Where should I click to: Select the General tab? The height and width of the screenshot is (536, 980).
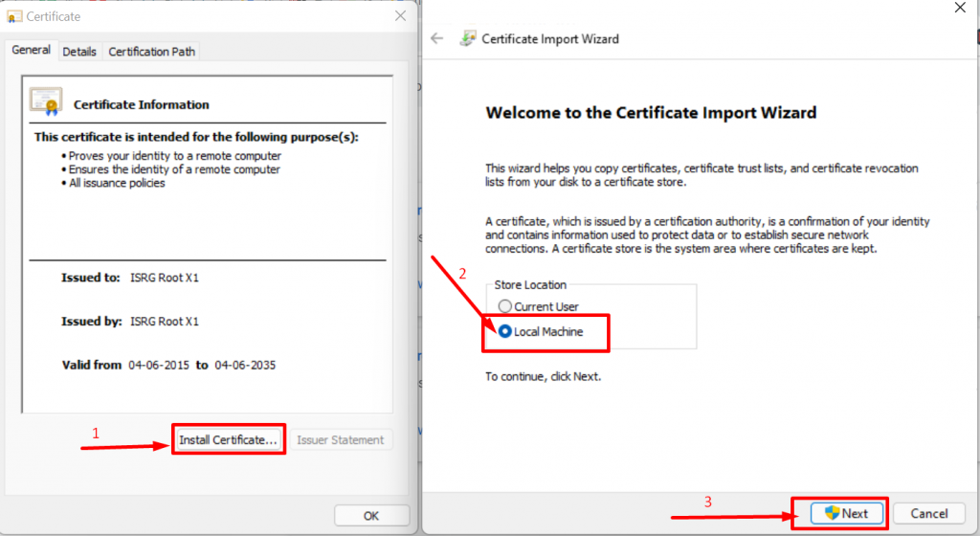coord(31,51)
